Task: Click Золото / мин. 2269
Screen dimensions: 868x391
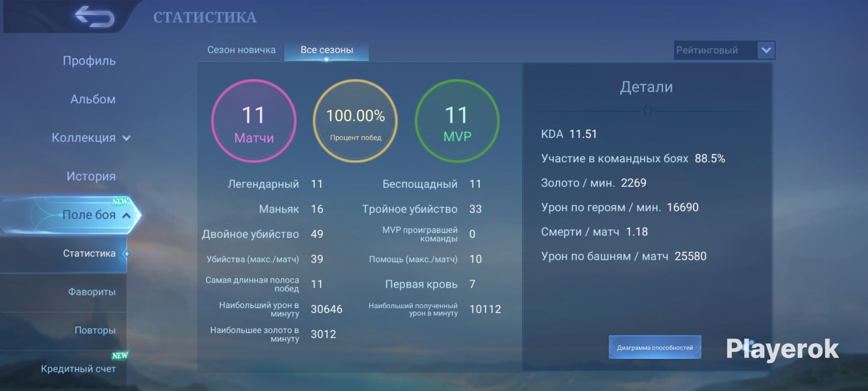Action: tap(594, 183)
